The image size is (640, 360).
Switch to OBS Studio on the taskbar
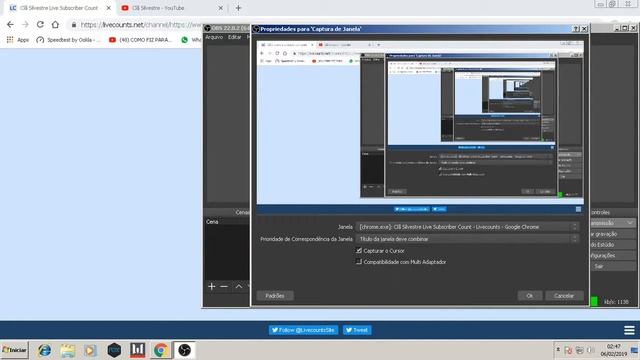184,350
